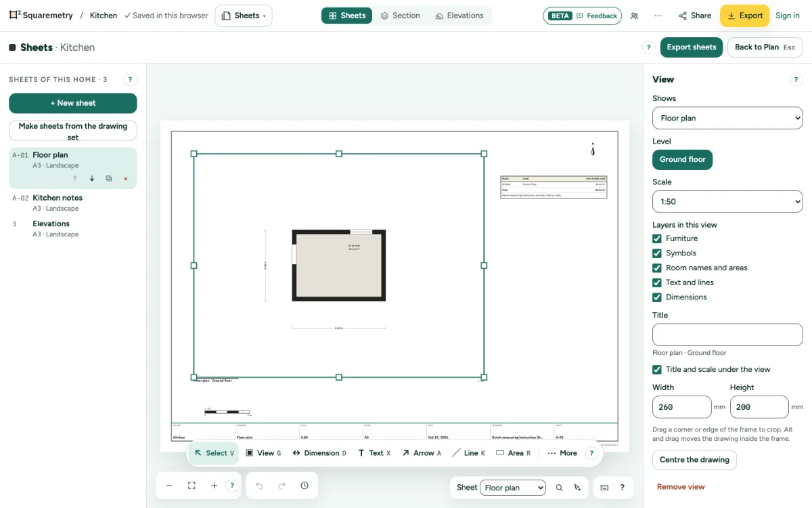This screenshot has width=812, height=508.
Task: Toggle the Ground floor level button
Action: (683, 160)
